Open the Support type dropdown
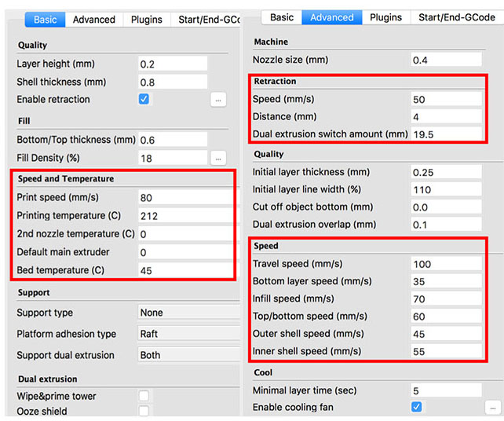504x421 pixels. pyautogui.click(x=189, y=313)
